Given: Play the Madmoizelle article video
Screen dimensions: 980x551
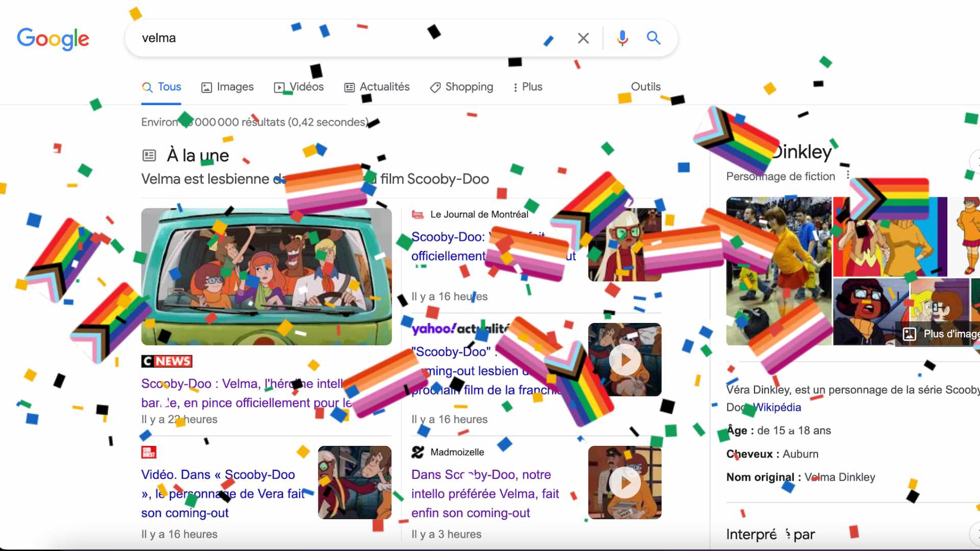Looking at the screenshot, I should tap(625, 483).
